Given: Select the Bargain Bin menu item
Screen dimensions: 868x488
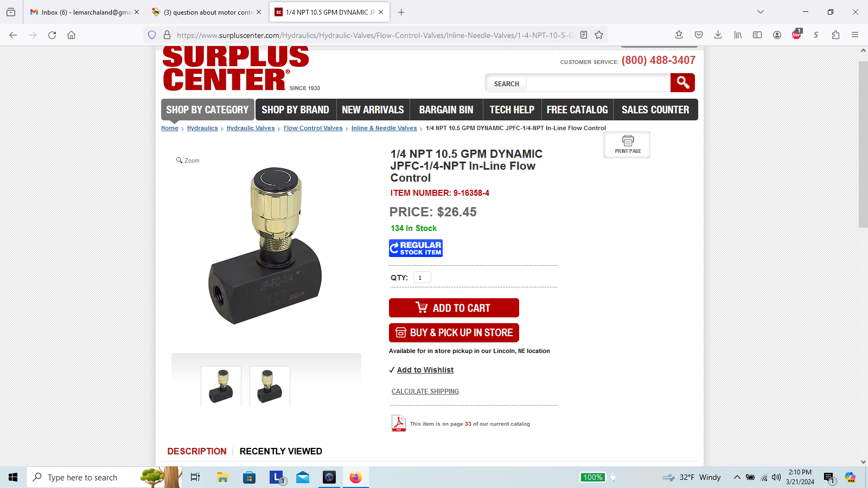Looking at the screenshot, I should point(446,110).
